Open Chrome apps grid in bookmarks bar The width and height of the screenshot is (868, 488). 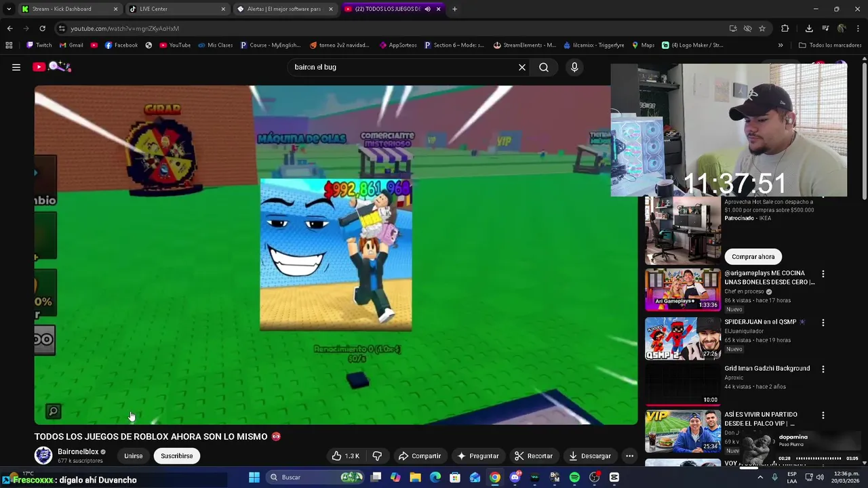(9, 45)
